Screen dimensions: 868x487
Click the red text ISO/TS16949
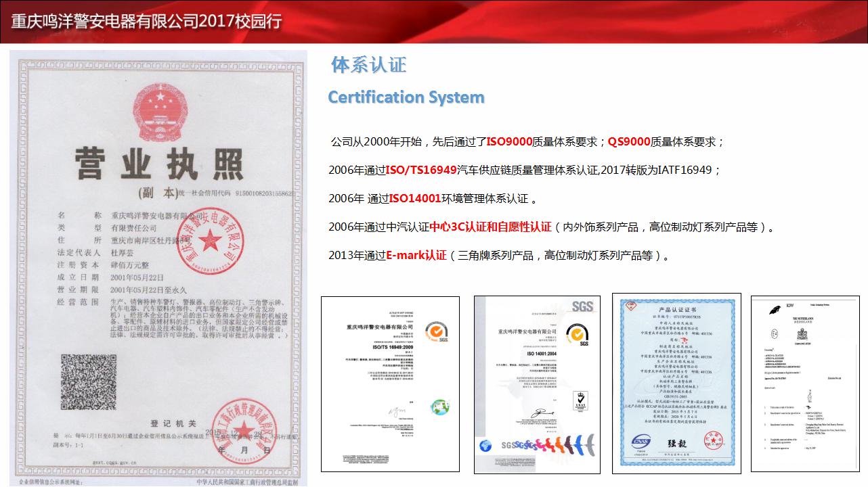click(421, 170)
